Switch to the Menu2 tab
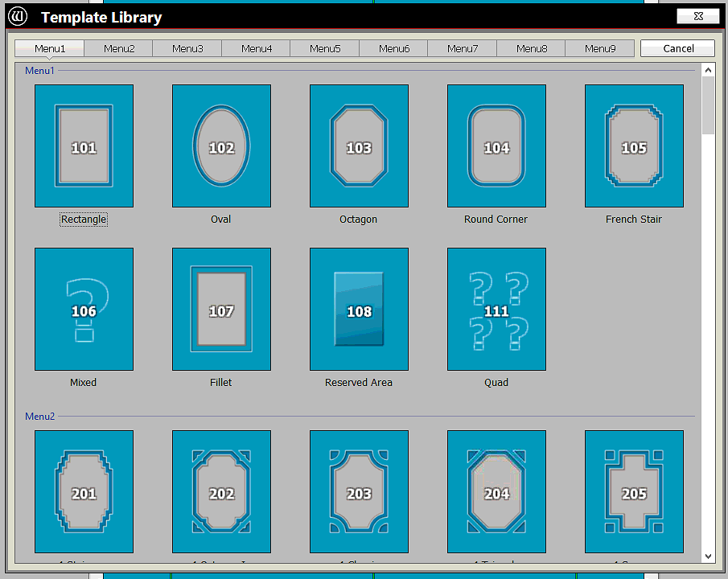 (x=119, y=49)
